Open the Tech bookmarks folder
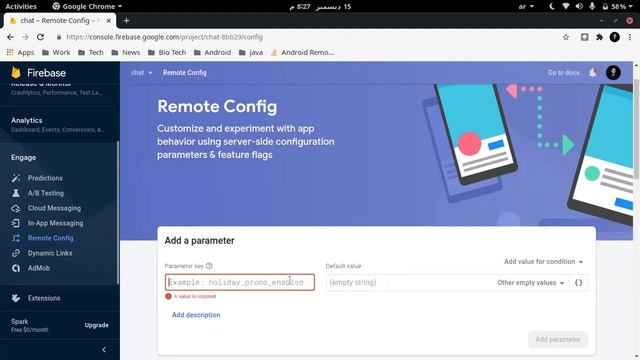Viewport: 640px width, 360px height. pyautogui.click(x=91, y=52)
